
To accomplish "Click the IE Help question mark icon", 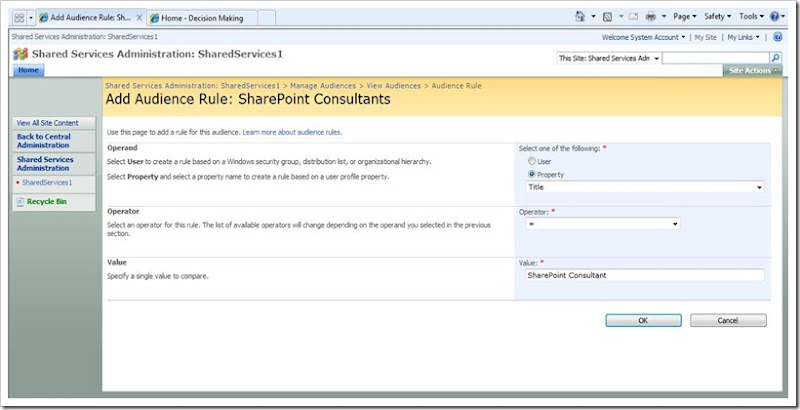I will pyautogui.click(x=775, y=17).
